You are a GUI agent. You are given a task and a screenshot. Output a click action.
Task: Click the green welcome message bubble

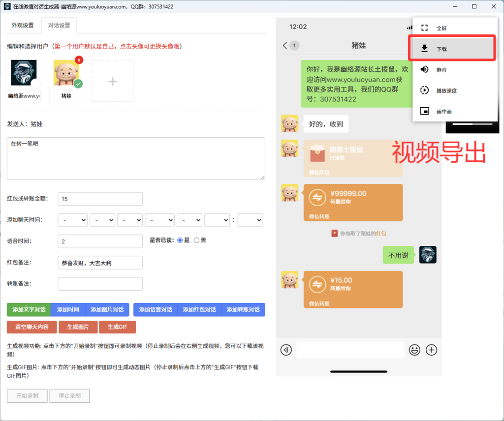point(357,84)
